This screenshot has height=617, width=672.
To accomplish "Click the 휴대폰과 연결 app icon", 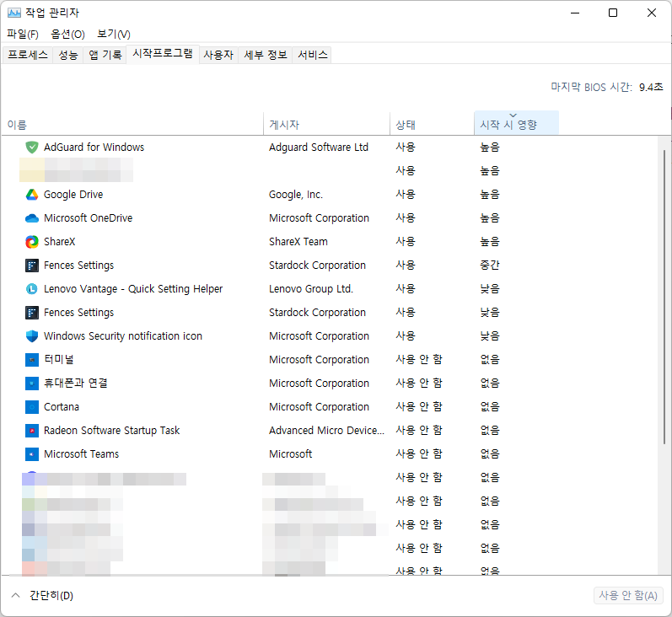I will pyautogui.click(x=32, y=383).
